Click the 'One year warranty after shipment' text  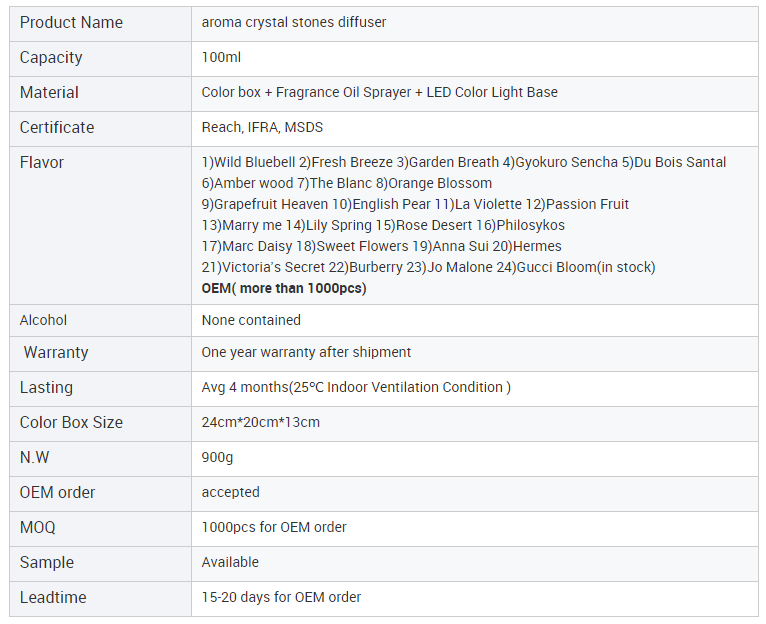[306, 352]
